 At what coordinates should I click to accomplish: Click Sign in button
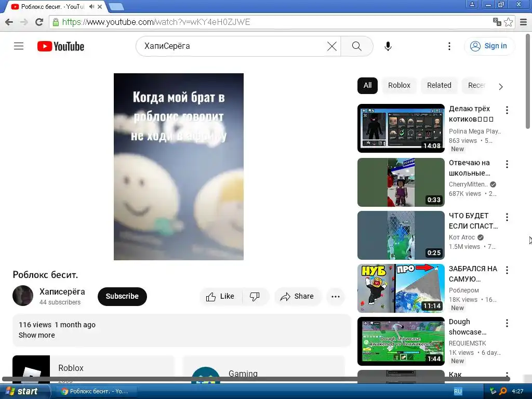(489, 46)
